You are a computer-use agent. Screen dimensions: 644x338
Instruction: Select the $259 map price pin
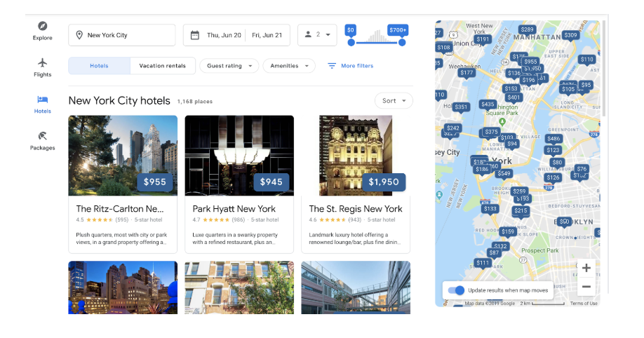point(519,191)
